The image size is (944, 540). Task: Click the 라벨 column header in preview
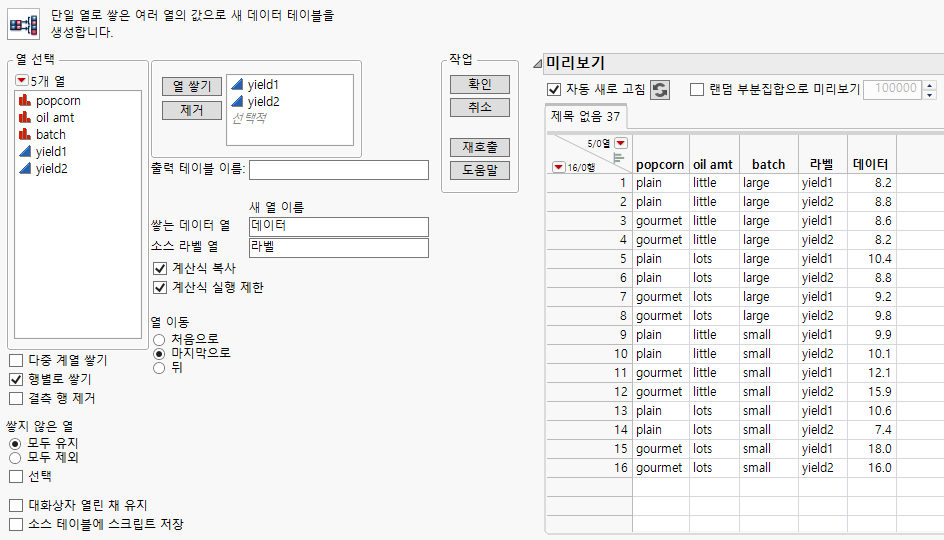[x=822, y=164]
